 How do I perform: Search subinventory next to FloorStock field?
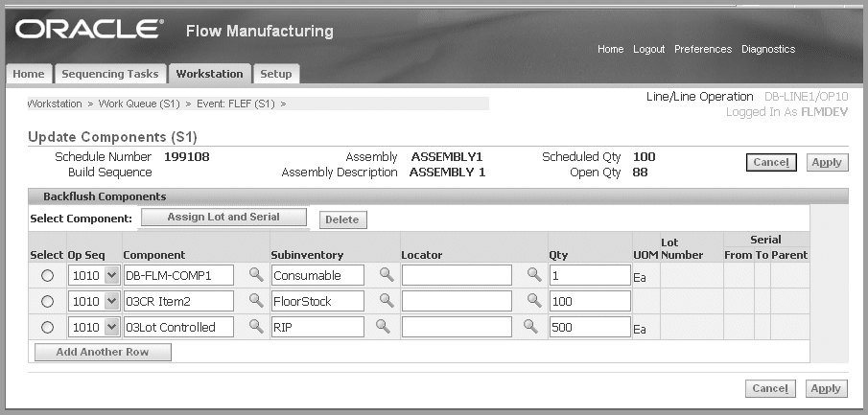(387, 300)
